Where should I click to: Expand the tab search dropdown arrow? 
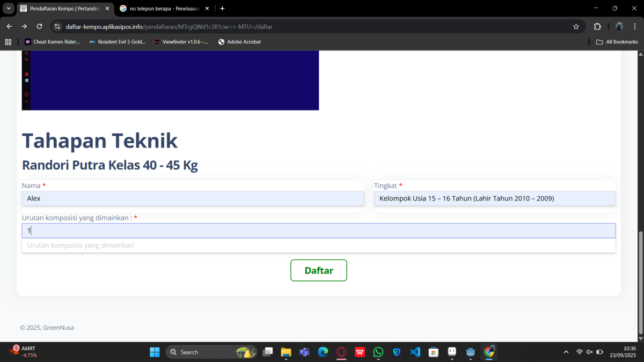tap(9, 9)
